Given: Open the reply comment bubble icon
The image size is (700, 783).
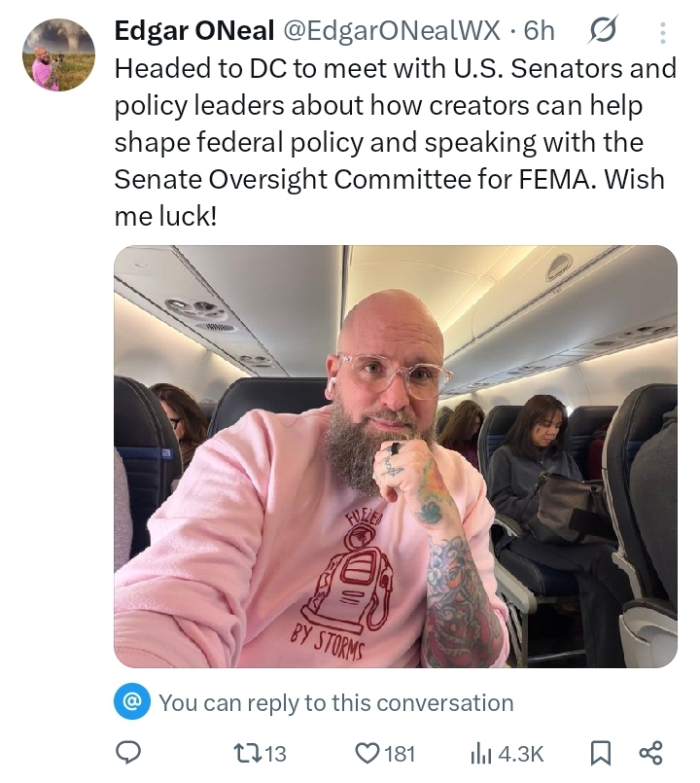Looking at the screenshot, I should click(x=128, y=752).
